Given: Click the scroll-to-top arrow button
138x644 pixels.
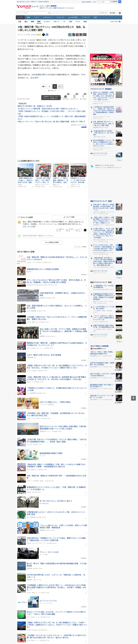Looking at the screenshot, I should (133, 398).
